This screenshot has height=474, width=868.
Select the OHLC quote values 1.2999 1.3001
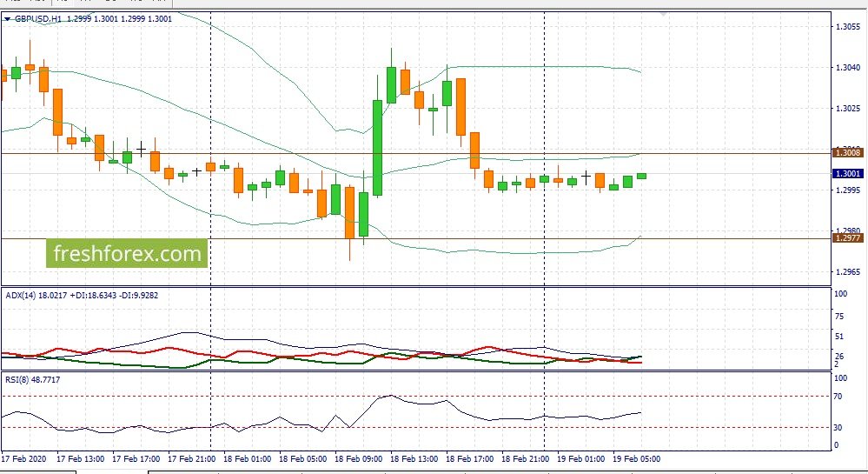click(x=120, y=19)
